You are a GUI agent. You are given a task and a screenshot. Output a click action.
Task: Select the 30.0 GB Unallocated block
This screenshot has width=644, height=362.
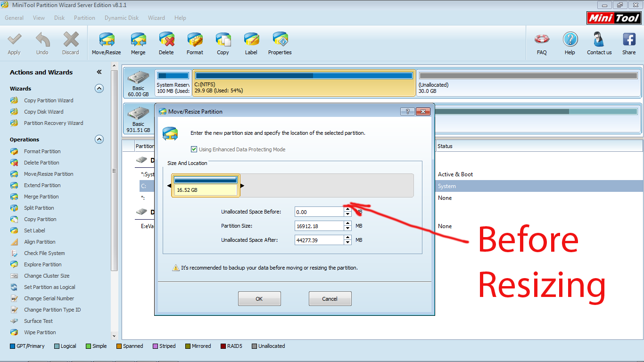(528, 83)
